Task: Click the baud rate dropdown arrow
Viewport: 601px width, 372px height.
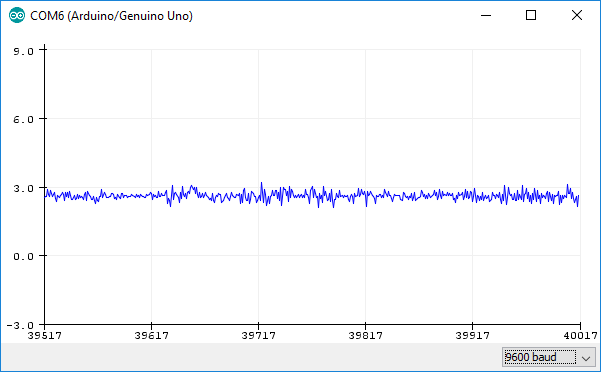Action: point(586,358)
